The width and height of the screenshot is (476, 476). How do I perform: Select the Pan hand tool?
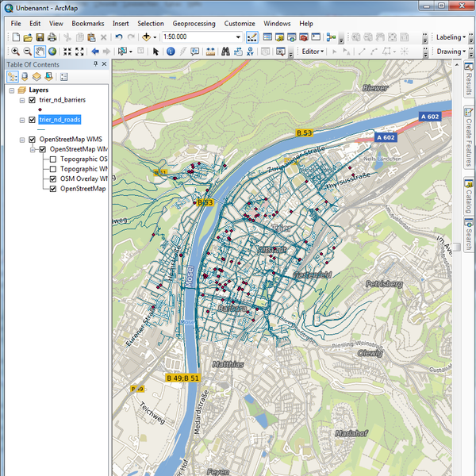coord(40,52)
